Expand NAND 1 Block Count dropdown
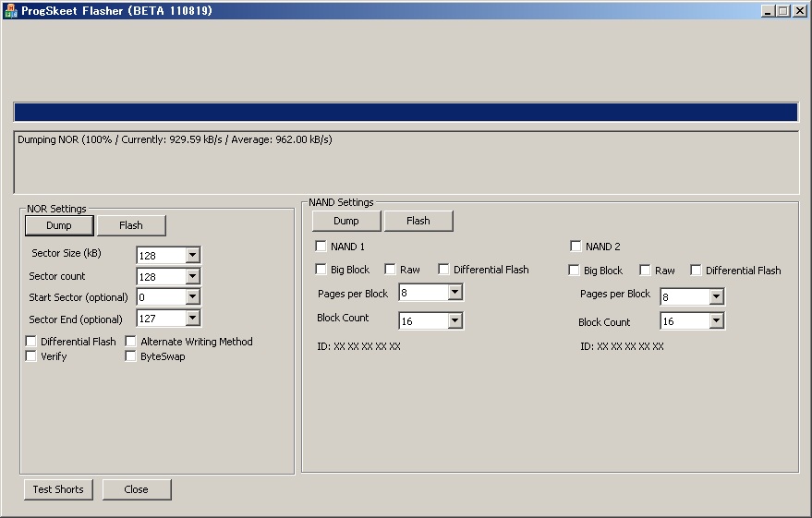The height and width of the screenshot is (518, 812). tap(455, 320)
